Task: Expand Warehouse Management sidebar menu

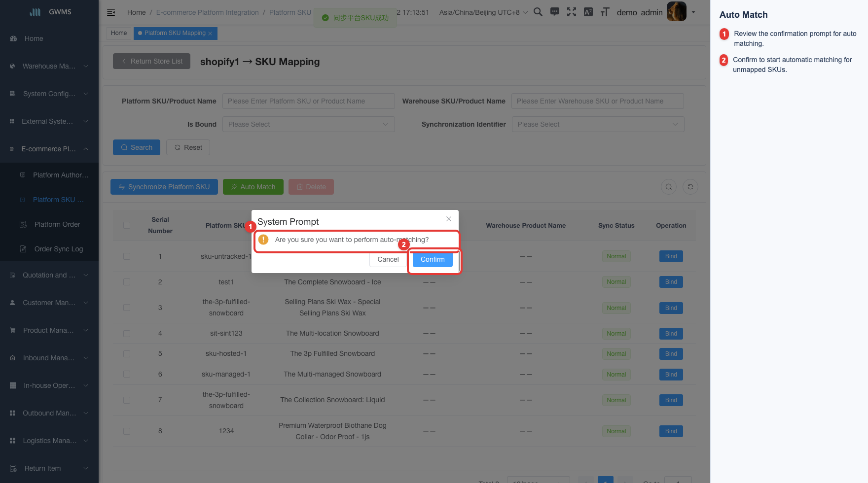Action: click(49, 66)
